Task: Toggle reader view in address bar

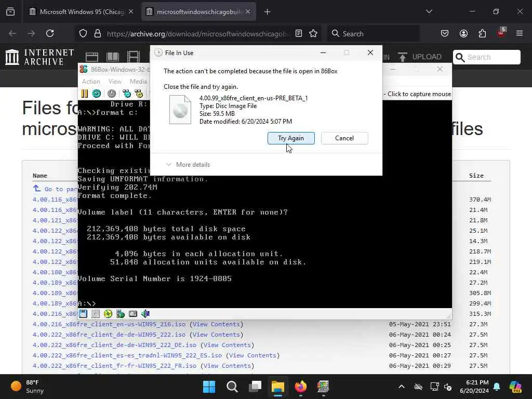Action: (x=299, y=33)
